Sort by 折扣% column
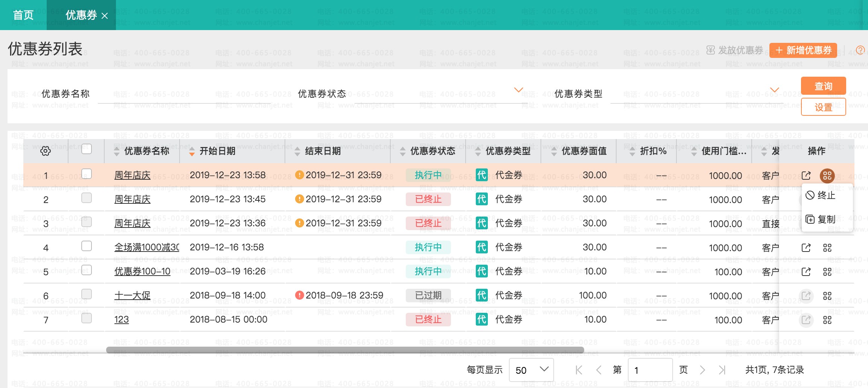 pyautogui.click(x=632, y=151)
